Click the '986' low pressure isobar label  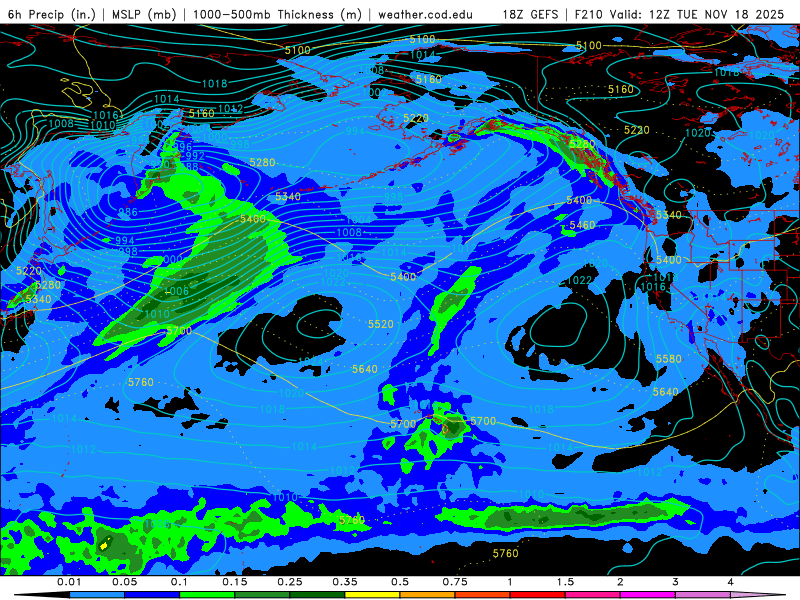(128, 212)
